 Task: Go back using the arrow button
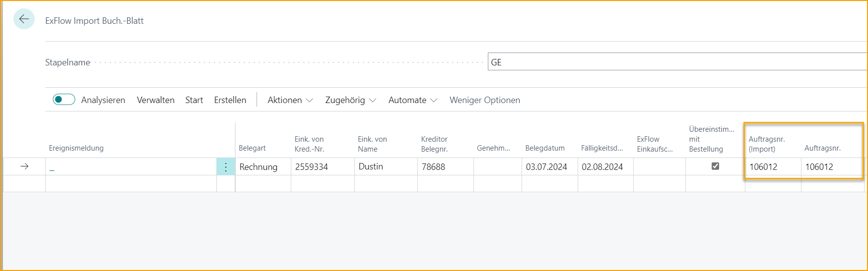24,19
